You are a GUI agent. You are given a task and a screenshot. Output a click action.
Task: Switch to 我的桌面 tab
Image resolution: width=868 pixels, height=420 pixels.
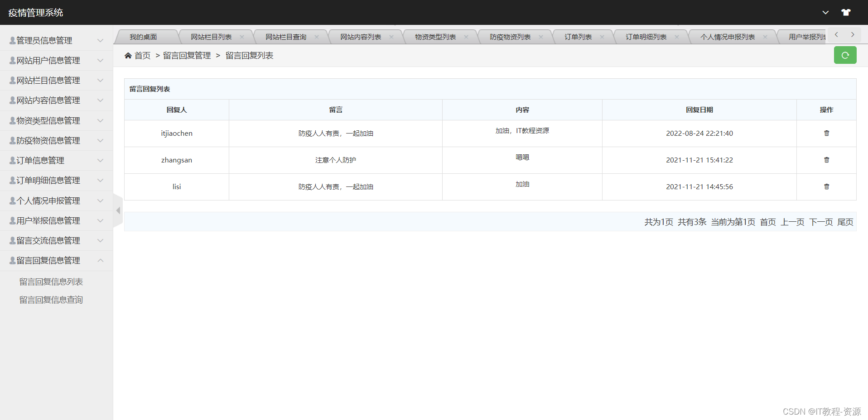point(143,37)
